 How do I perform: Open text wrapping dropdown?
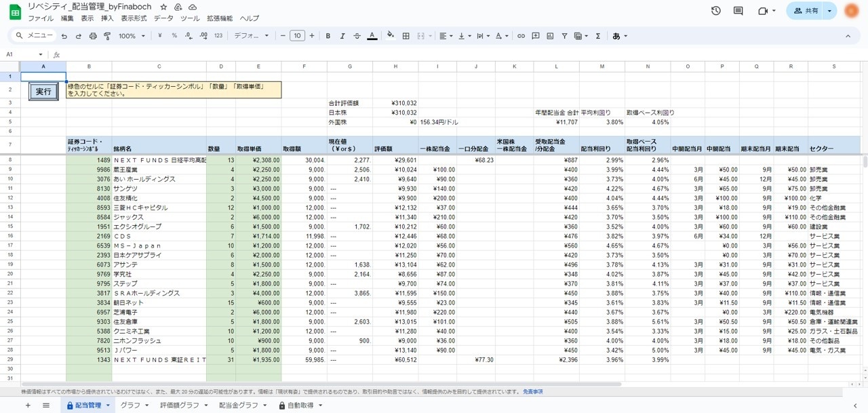pyautogui.click(x=483, y=36)
